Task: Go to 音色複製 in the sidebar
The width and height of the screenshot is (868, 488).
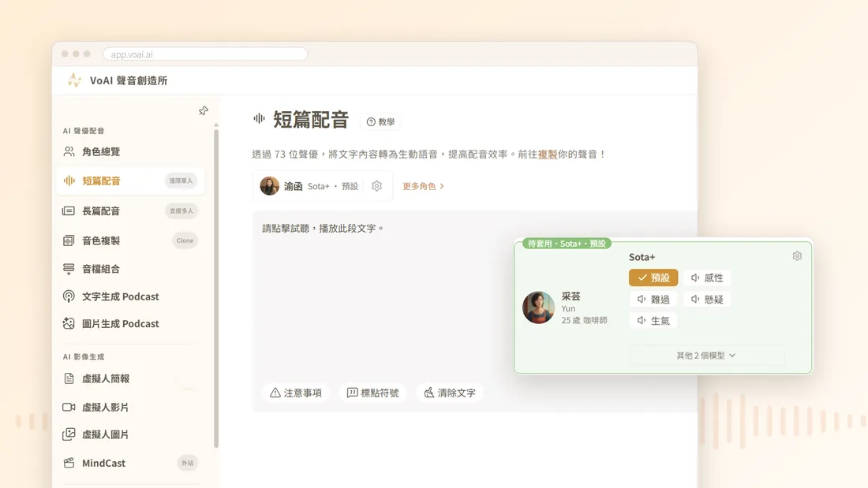Action: 130,240
